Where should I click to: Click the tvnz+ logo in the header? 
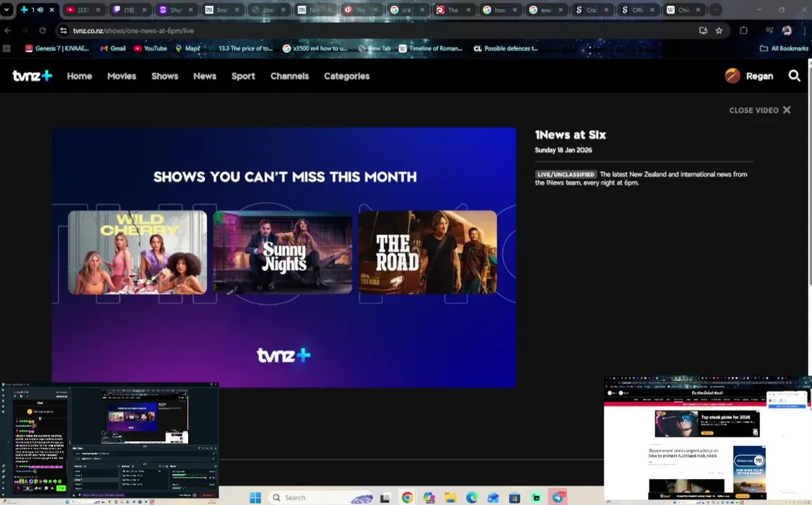(32, 76)
